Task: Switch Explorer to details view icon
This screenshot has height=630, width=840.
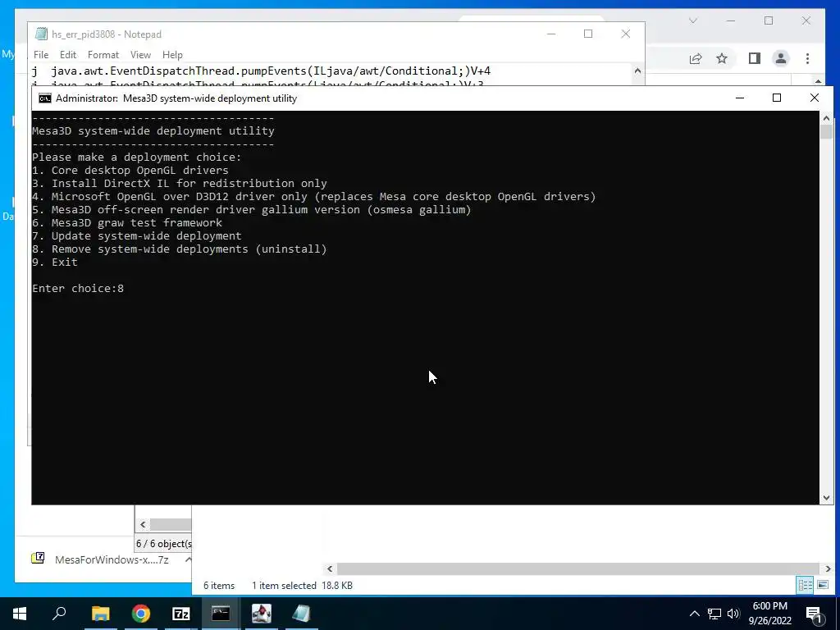Action: (806, 585)
